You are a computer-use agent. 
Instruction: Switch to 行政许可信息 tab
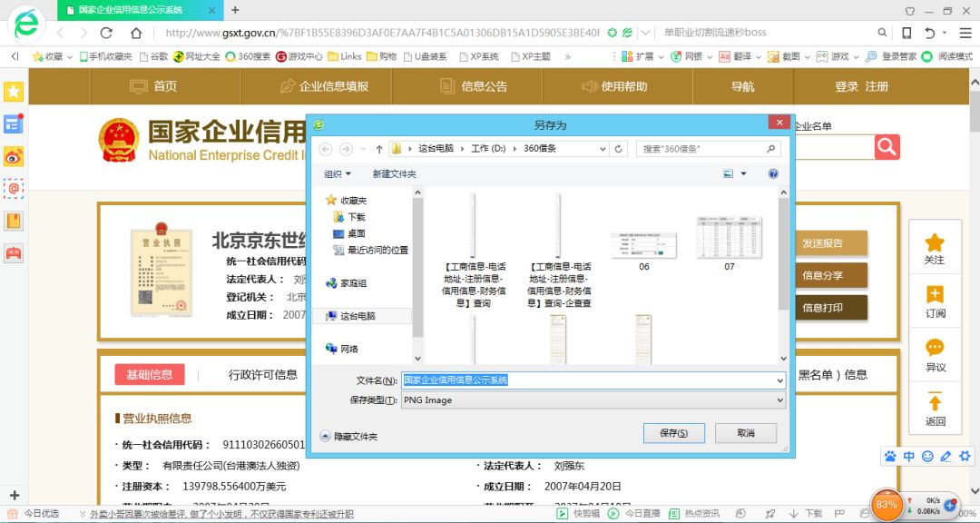263,375
